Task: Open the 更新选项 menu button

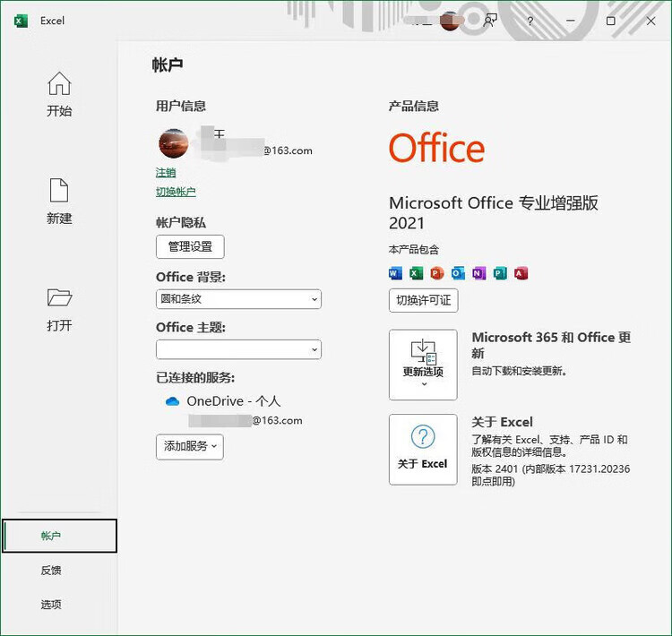Action: click(423, 364)
